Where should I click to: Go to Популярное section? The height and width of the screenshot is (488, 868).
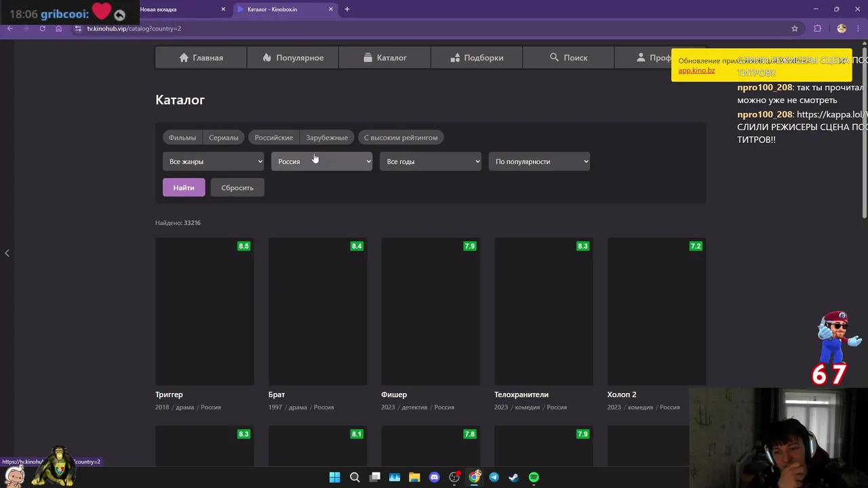[293, 58]
